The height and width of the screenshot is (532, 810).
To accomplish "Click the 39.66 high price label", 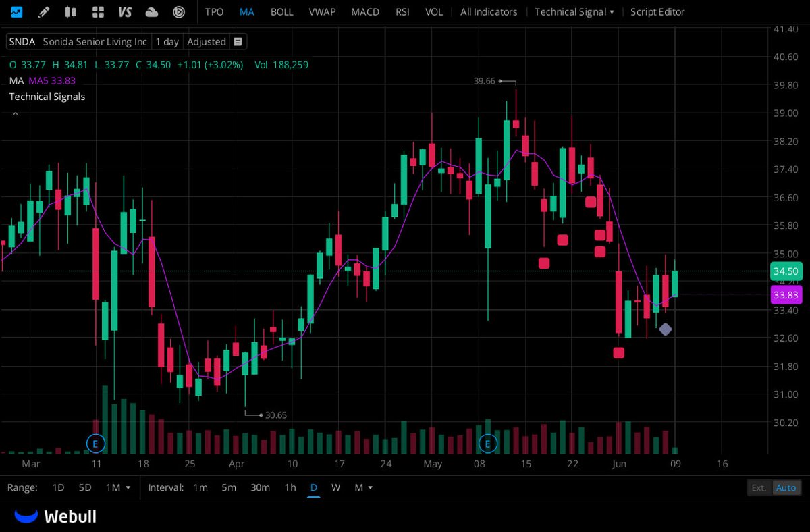I will [x=484, y=81].
